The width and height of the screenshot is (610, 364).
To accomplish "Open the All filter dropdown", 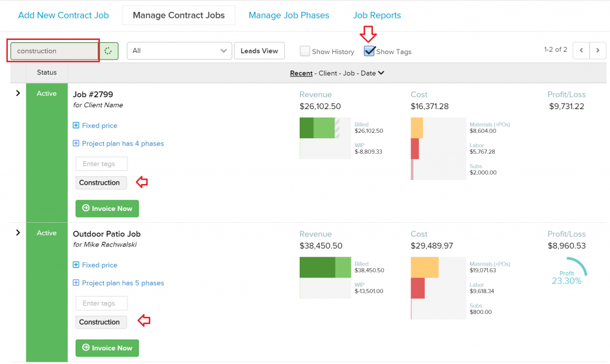I will (x=179, y=51).
